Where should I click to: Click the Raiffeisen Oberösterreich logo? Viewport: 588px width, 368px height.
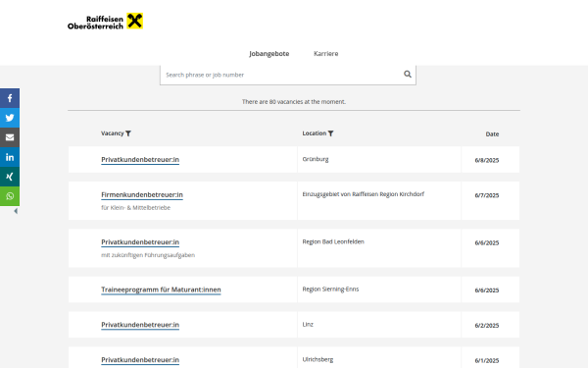coord(105,22)
